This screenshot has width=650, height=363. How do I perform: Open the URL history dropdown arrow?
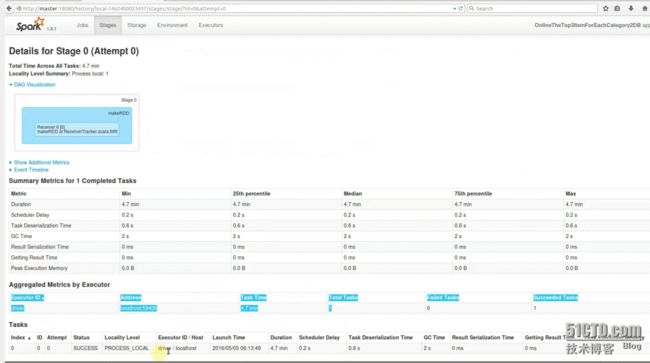pyautogui.click(x=455, y=8)
